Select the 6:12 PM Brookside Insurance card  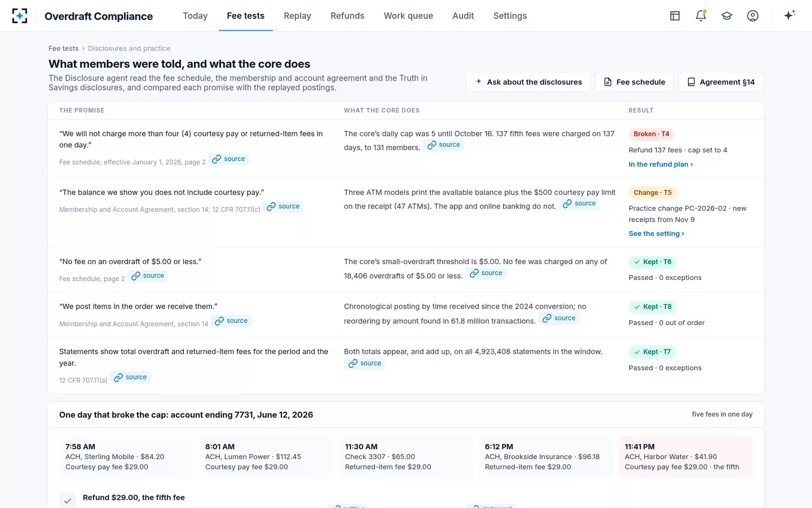546,457
